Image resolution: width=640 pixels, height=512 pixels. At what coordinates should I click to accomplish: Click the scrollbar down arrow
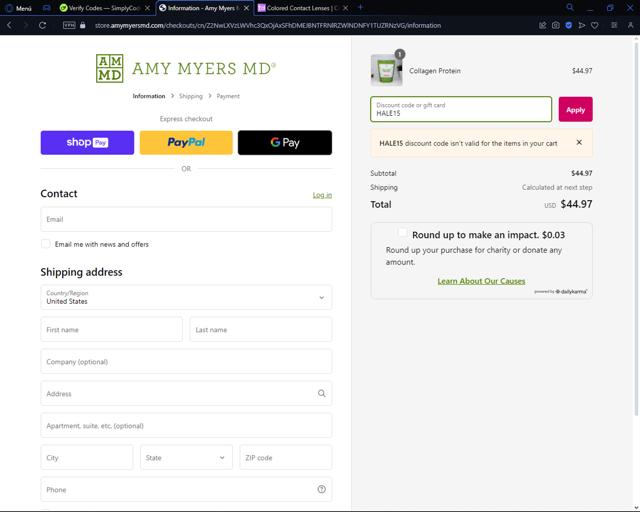click(636, 508)
